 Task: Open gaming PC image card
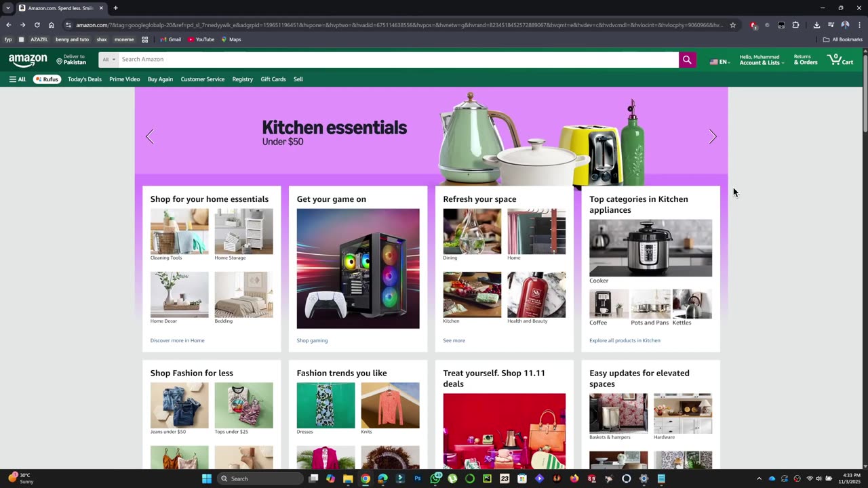coord(358,268)
